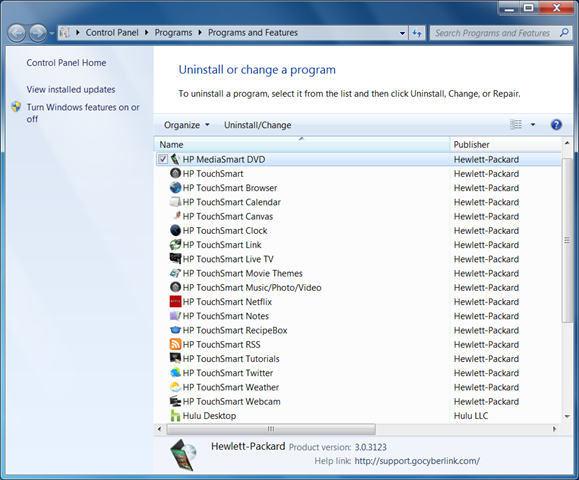Click the horizontal scrollbar thumb
Viewport: 579px width, 480px height.
tap(271, 429)
